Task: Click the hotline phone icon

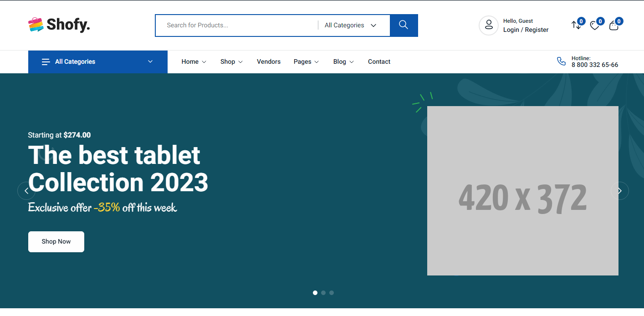Action: [x=562, y=61]
